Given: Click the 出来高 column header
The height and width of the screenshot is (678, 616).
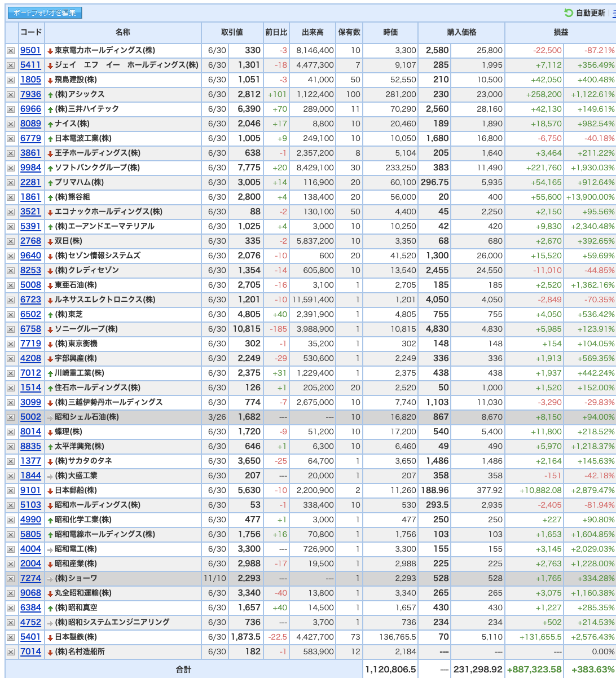Looking at the screenshot, I should click(x=313, y=32).
